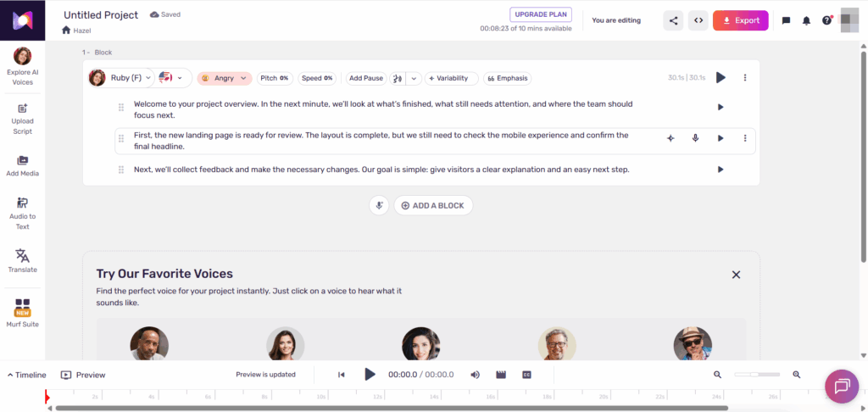Open Add Media panel
The height and width of the screenshot is (412, 868).
click(23, 166)
